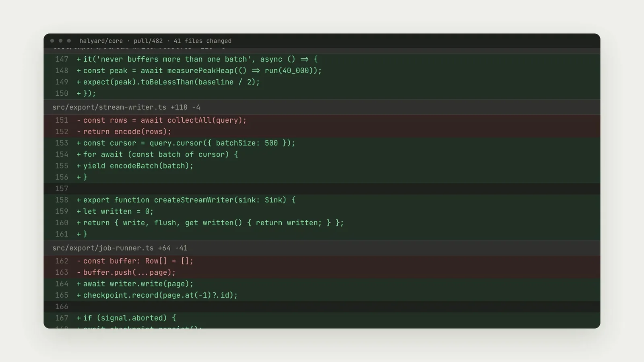
Task: Click the removed 'return encode(rows);' line
Action: (x=322, y=132)
